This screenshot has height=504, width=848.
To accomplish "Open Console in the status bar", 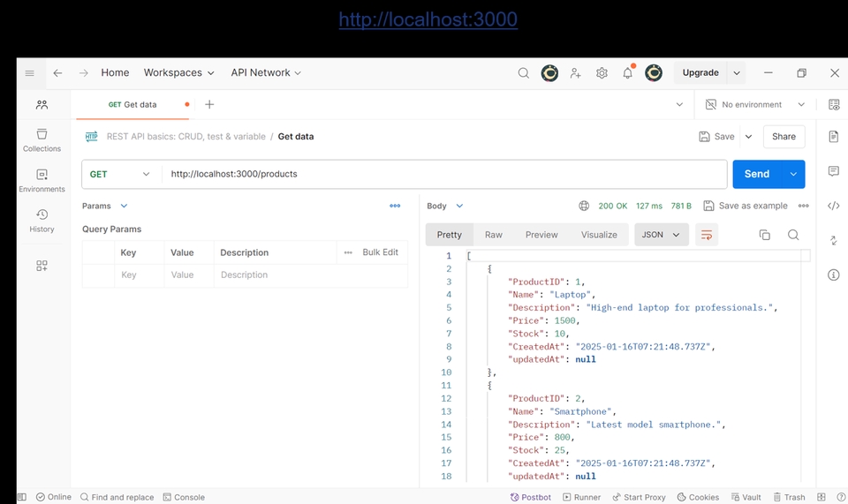I will tap(184, 497).
